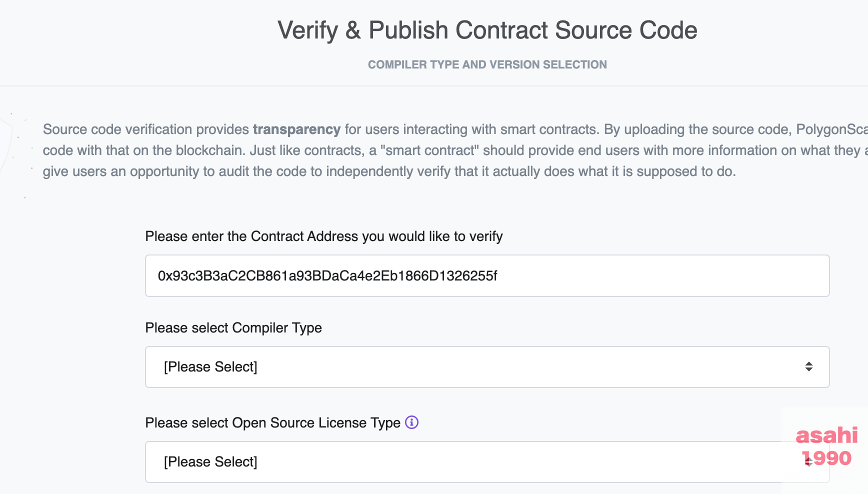Click the bold word transparency

[296, 129]
